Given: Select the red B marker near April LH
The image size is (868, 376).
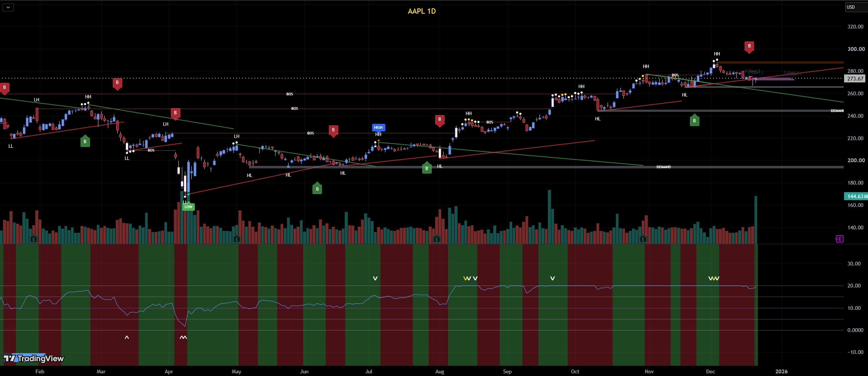Looking at the screenshot, I should point(175,113).
